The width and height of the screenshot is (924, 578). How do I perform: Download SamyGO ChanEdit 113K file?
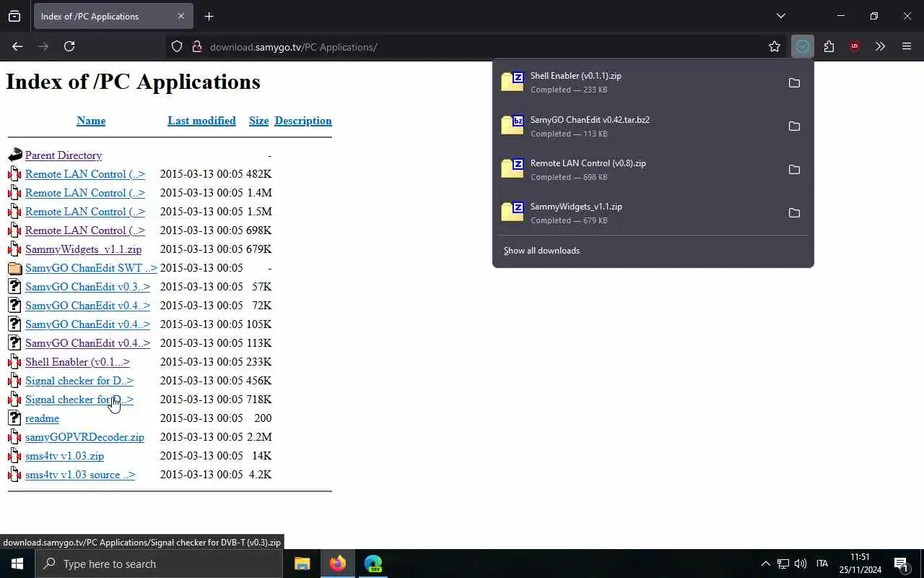pos(87,343)
